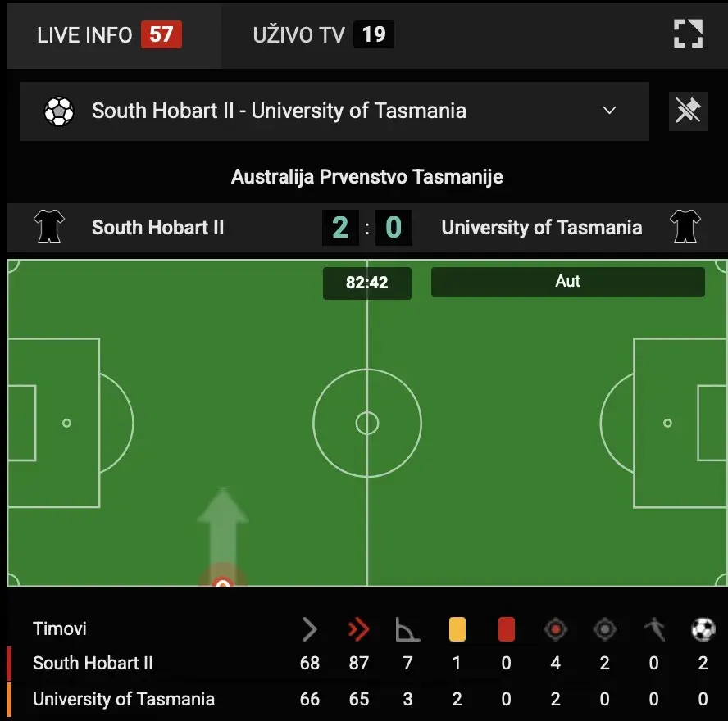Click the Aut event status label
This screenshot has height=721, width=728.
coord(567,281)
